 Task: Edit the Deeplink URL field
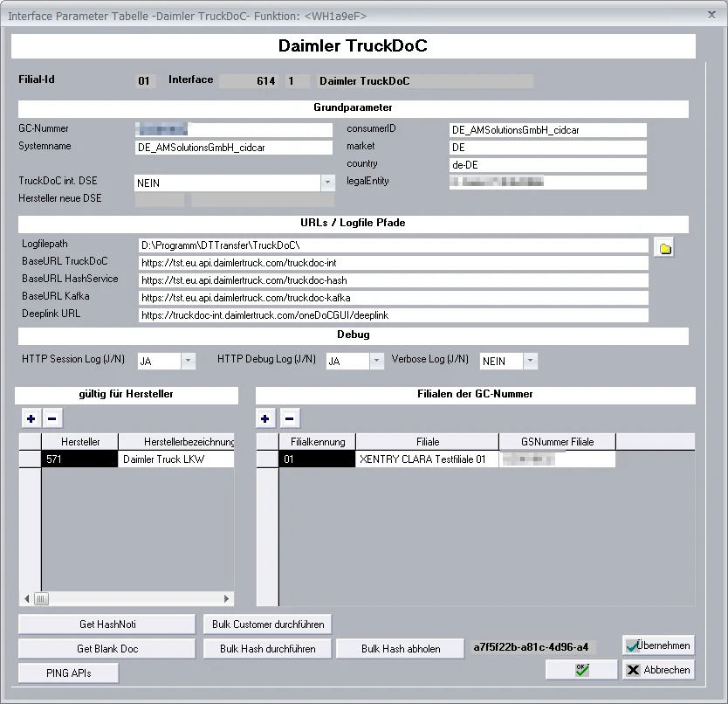point(394,315)
